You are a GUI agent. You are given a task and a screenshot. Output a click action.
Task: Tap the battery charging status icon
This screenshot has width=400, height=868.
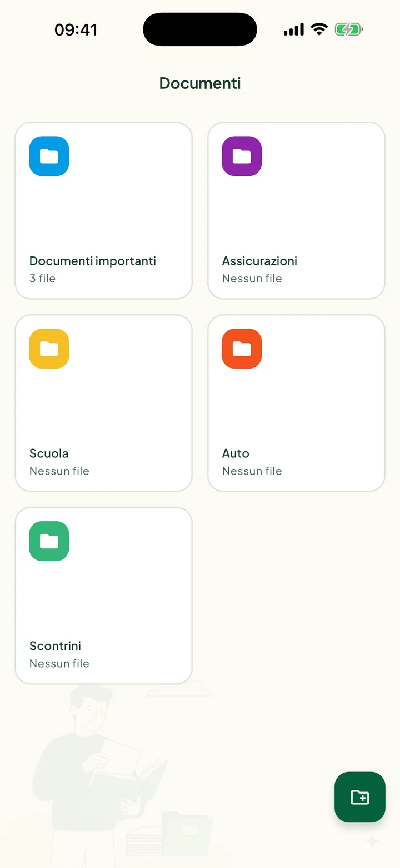point(349,29)
